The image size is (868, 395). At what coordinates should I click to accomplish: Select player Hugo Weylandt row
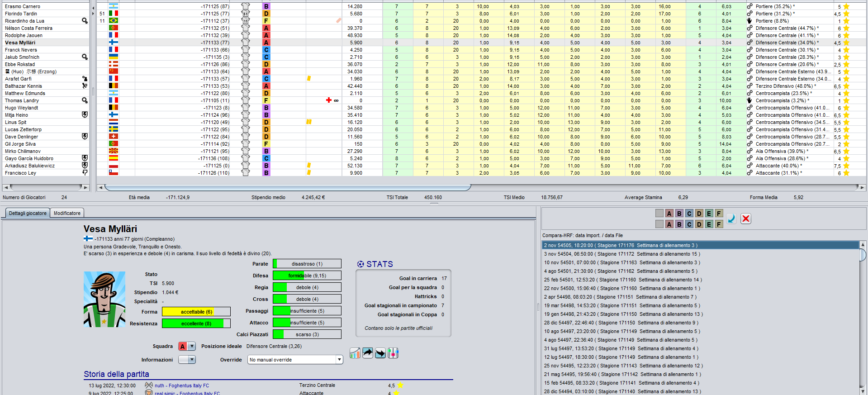45,108
